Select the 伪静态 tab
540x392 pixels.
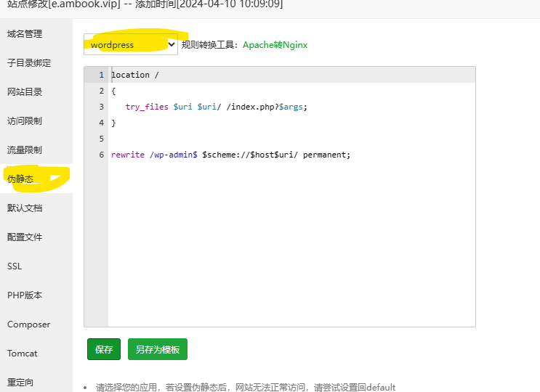(20, 179)
